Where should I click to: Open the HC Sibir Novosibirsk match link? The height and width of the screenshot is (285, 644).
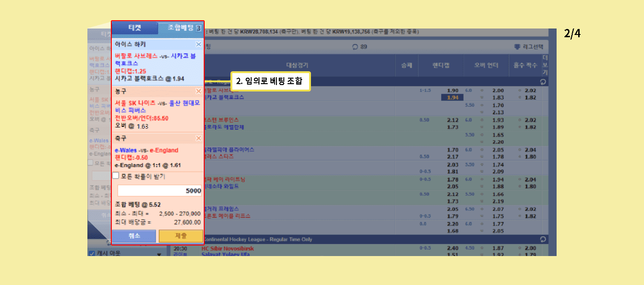227,248
